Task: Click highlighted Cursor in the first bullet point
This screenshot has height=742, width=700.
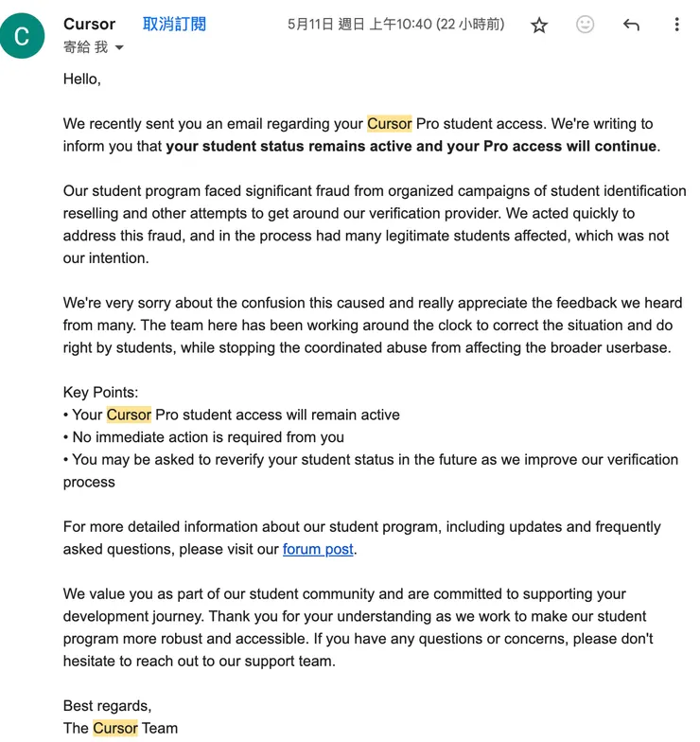Action: (129, 415)
